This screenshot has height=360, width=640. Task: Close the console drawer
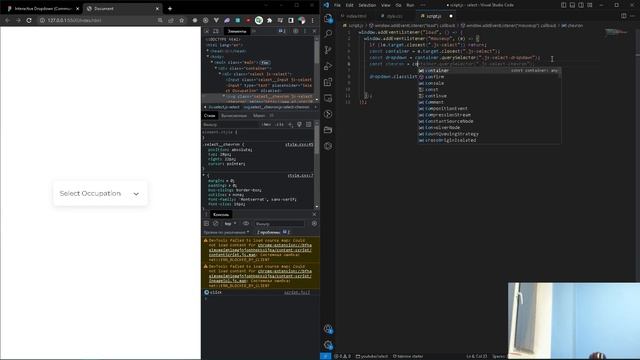point(314,214)
